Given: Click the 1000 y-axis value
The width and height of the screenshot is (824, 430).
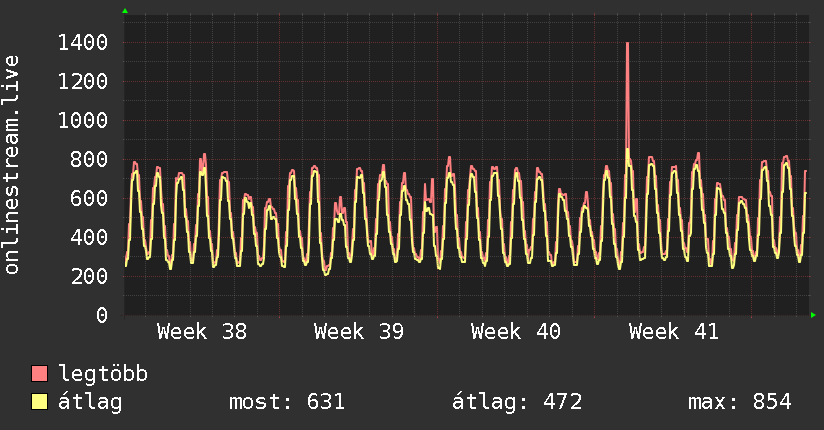Looking at the screenshot, I should pos(83,120).
